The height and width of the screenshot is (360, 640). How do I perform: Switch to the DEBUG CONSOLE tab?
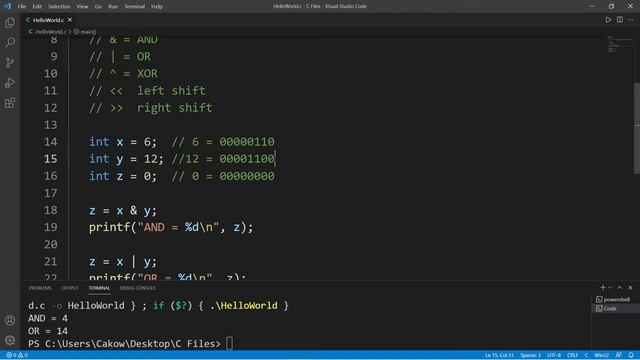[x=138, y=288]
